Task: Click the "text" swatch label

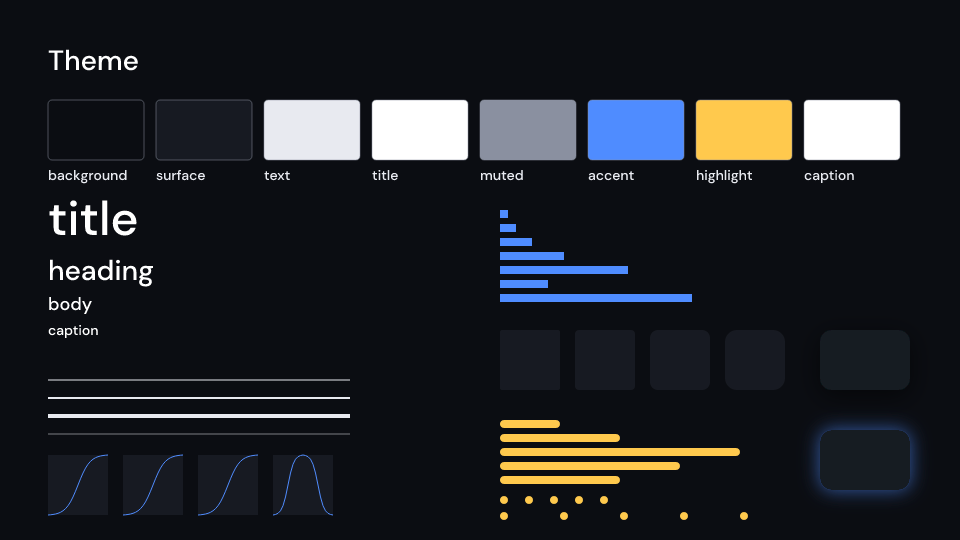Action: click(277, 176)
